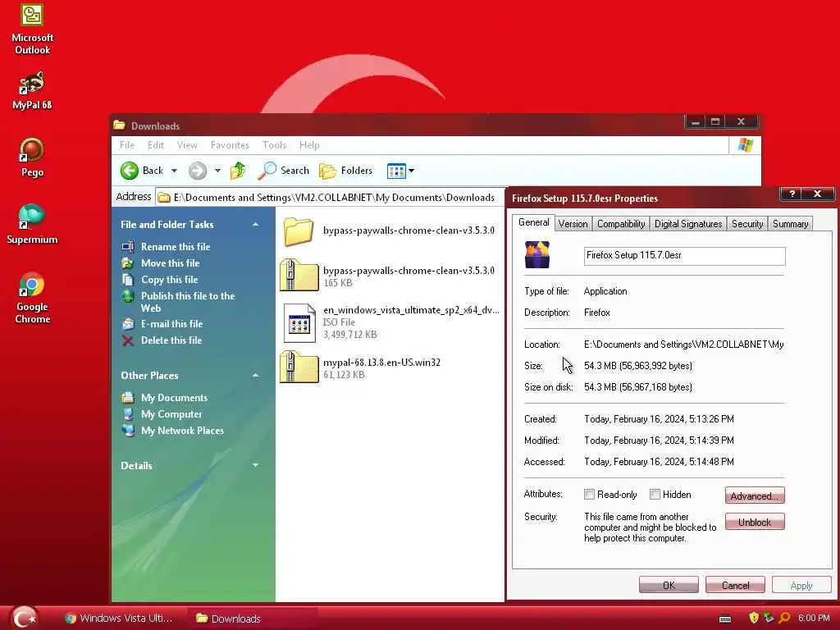Click Cancel in Properties dialog
The image size is (840, 630).
click(735, 585)
